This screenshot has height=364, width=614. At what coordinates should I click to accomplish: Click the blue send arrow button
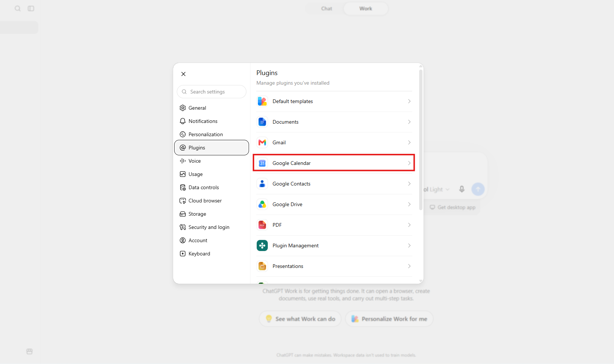click(x=478, y=189)
